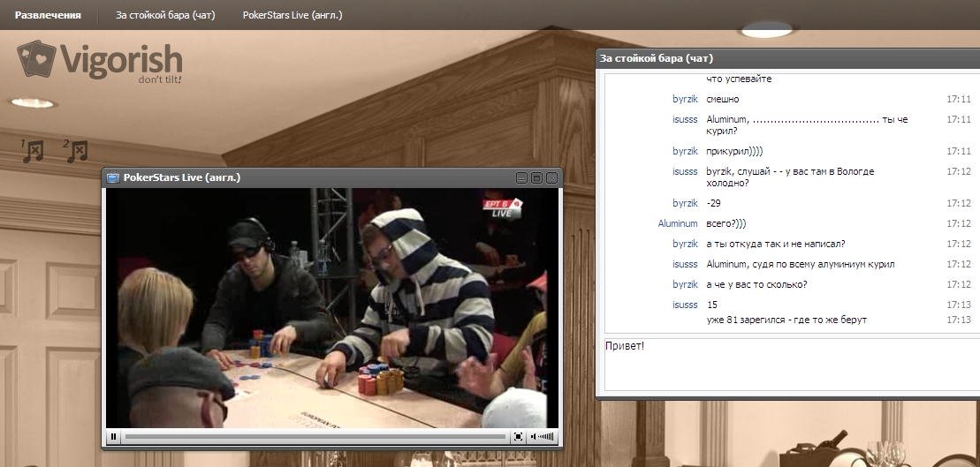Screen dimensions: 980x467
Task: Enter fullscreen mode in video player
Action: pos(518,436)
